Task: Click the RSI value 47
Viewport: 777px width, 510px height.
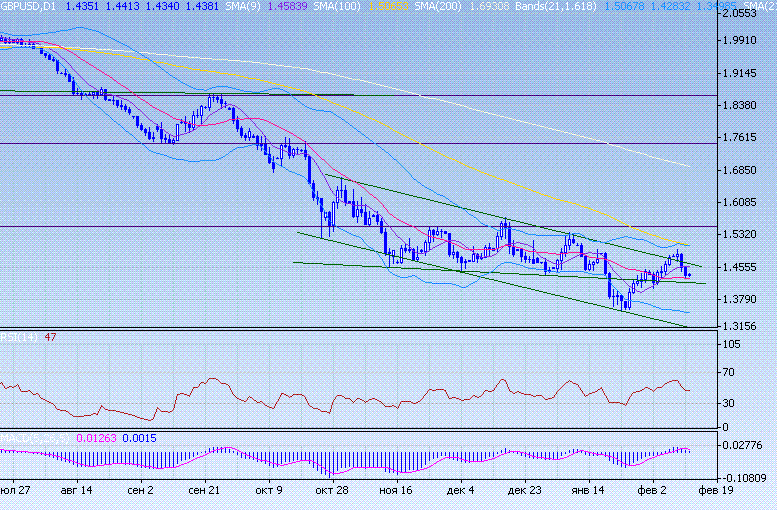Action: (50, 337)
